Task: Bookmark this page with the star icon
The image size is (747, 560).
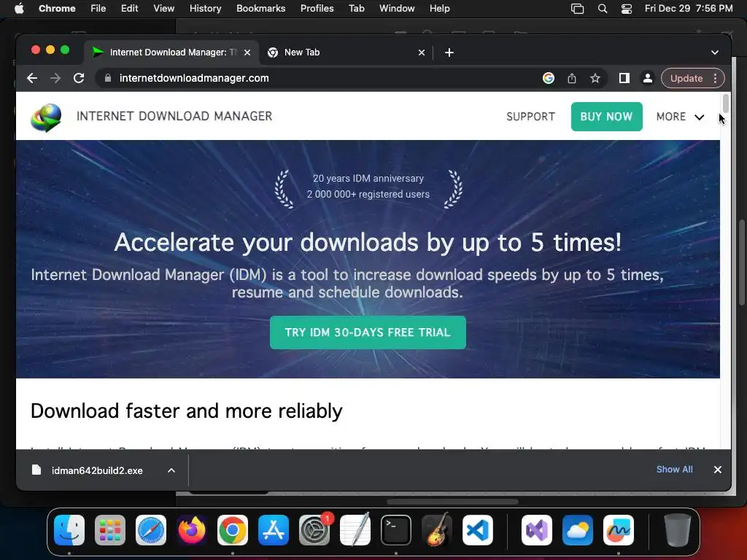Action: pos(595,78)
